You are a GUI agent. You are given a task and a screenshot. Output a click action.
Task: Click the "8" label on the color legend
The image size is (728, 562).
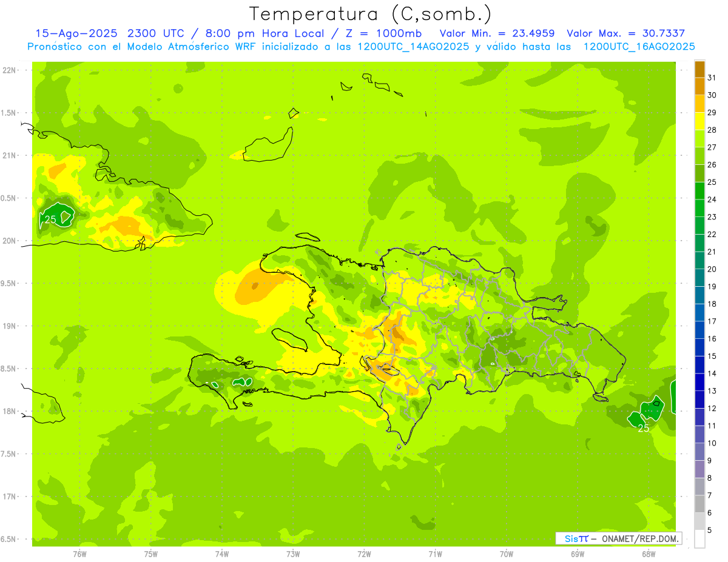pyautogui.click(x=710, y=478)
